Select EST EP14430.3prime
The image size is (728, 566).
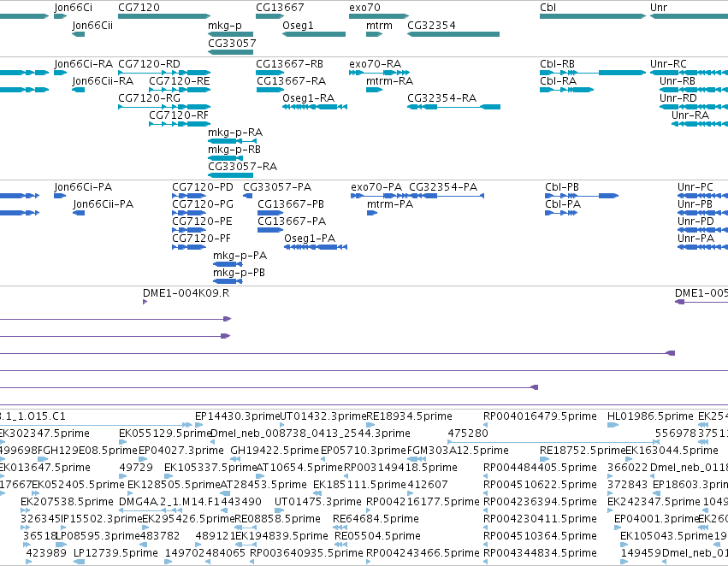point(238,416)
